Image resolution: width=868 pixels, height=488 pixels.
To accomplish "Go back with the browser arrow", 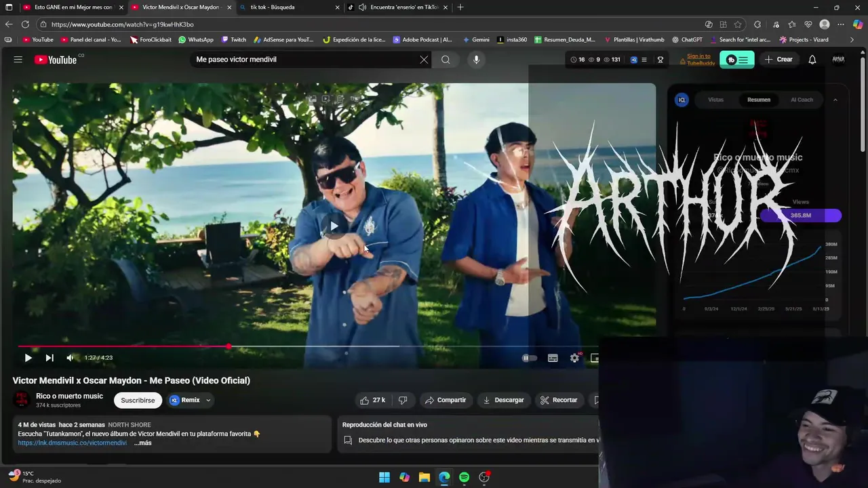I will [9, 24].
